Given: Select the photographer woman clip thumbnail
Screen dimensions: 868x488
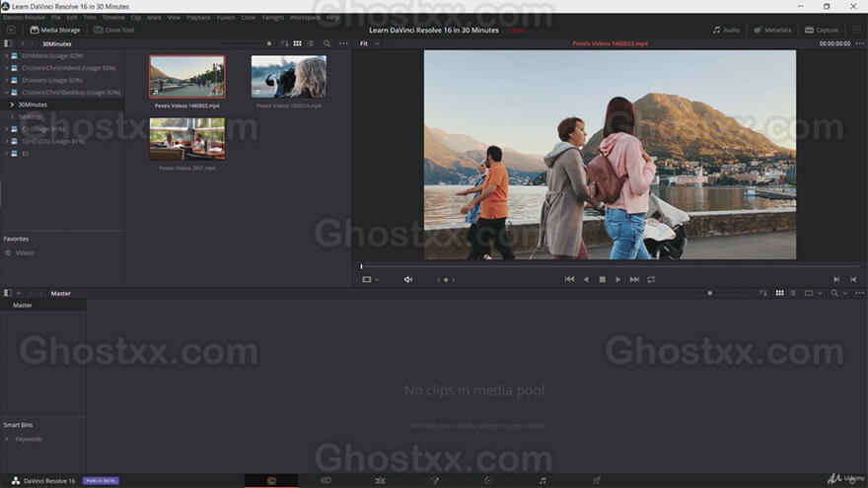Looking at the screenshot, I should click(288, 76).
